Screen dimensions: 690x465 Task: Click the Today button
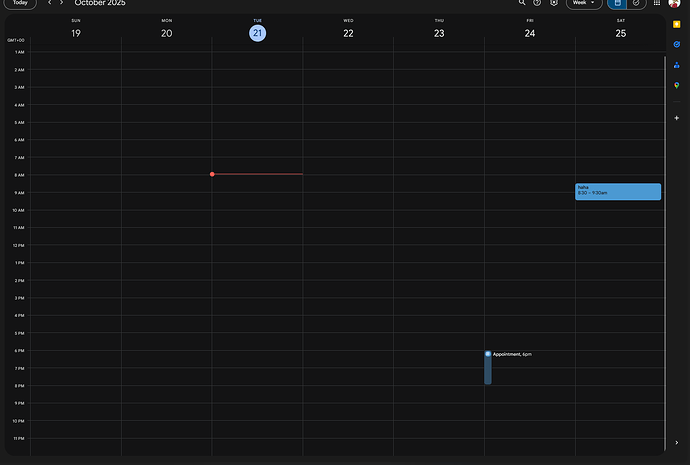20,3
